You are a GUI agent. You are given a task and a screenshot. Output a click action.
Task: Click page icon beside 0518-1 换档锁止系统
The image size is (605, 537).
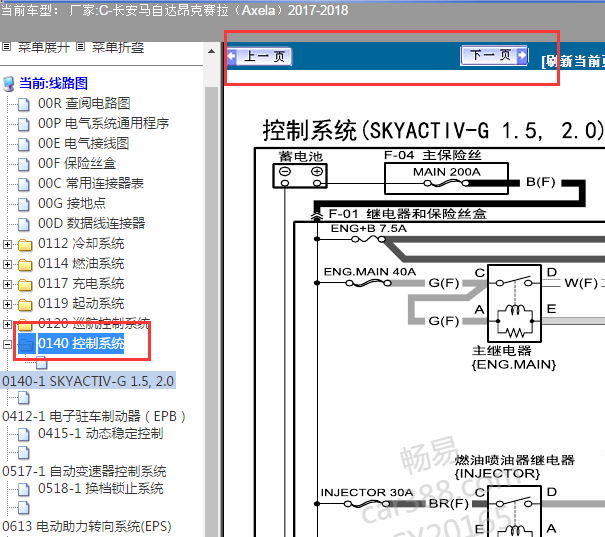[x=24, y=490]
